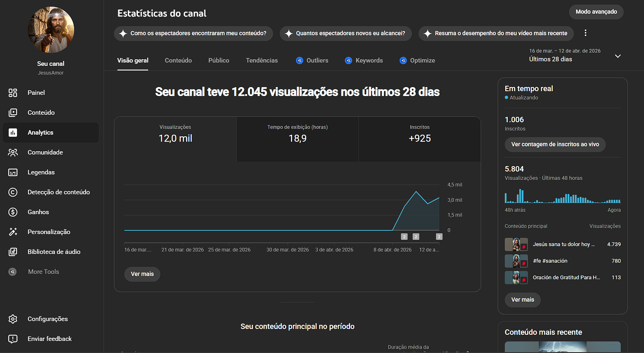Screen dimensions: 644x353
Task: Select the Outliers tab
Action: (312, 60)
